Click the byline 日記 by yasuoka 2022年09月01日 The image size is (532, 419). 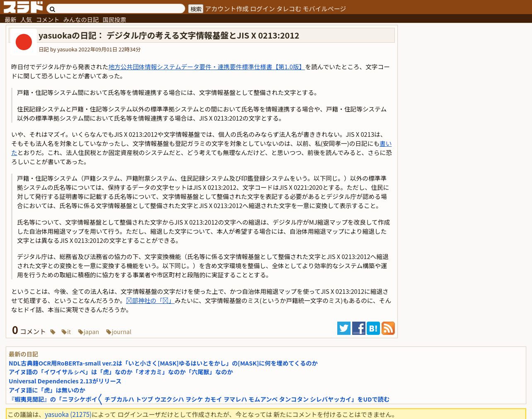coord(89,49)
